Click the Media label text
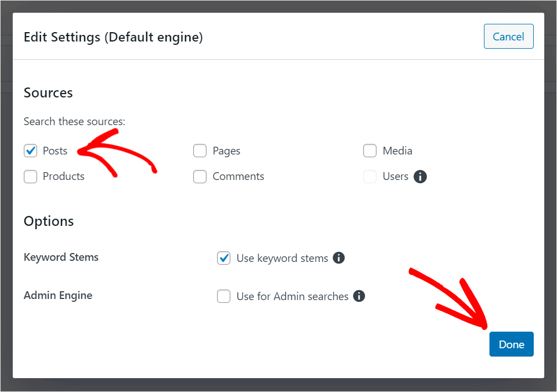The height and width of the screenshot is (392, 557). (398, 151)
